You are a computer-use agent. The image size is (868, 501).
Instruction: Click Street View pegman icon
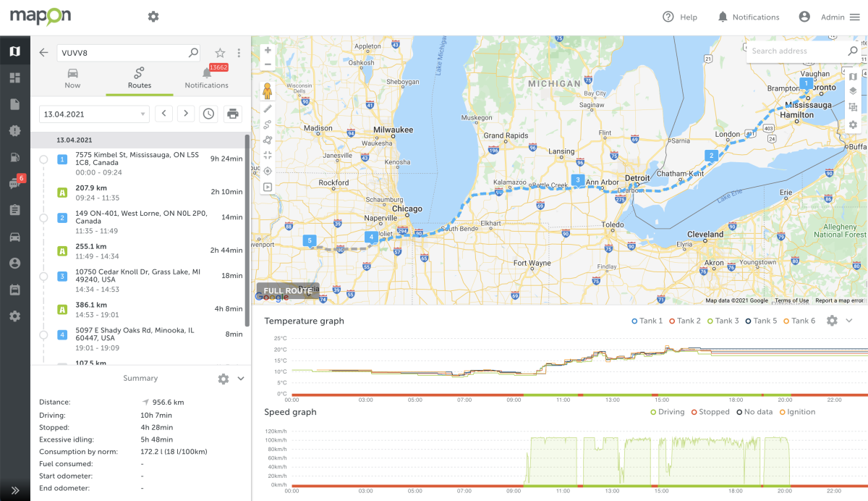coord(268,91)
